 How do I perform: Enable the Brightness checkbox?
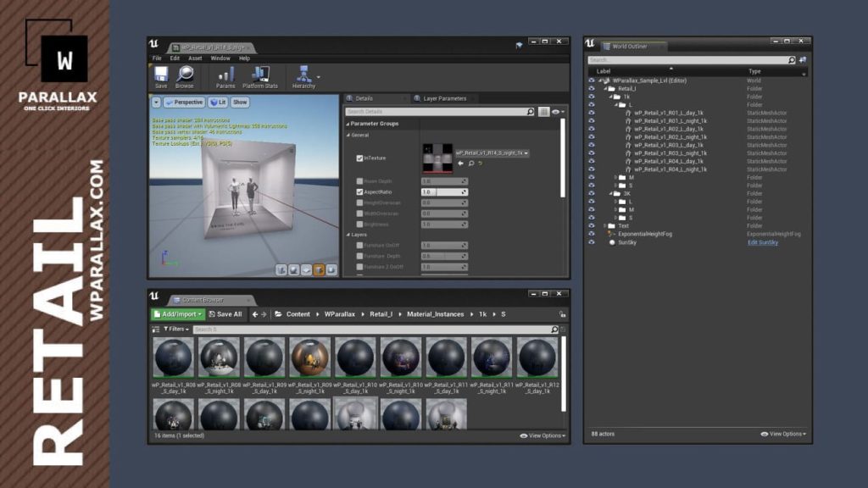(359, 224)
